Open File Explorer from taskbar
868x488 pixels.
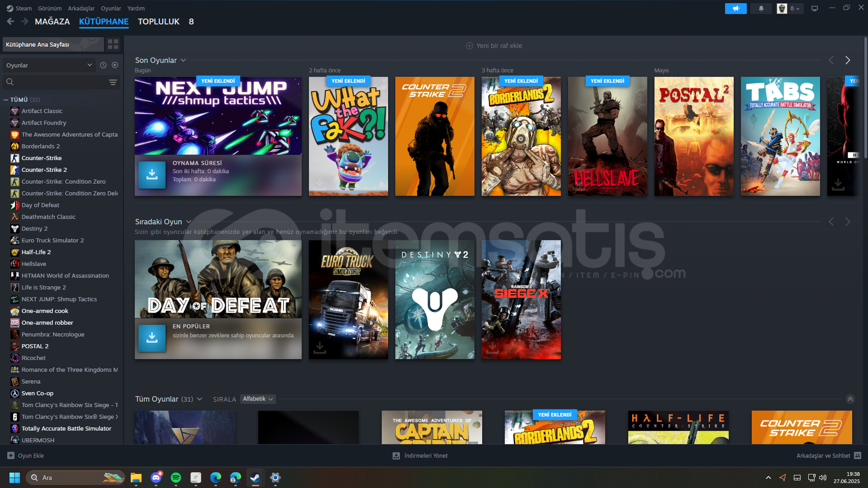tap(136, 478)
